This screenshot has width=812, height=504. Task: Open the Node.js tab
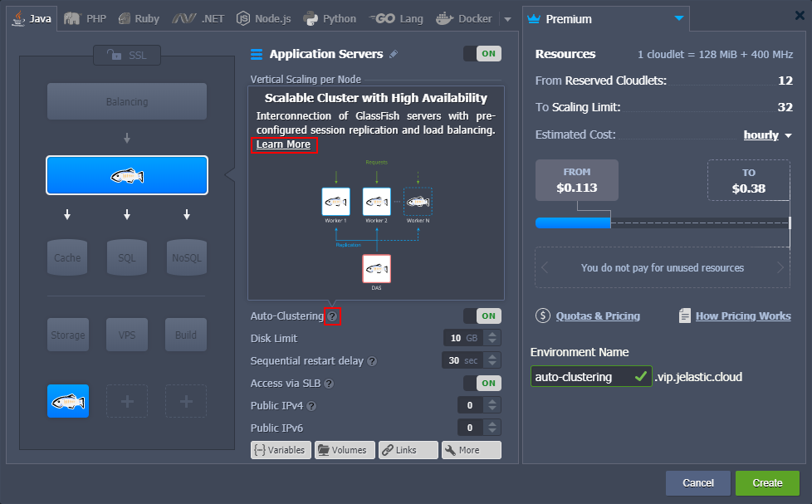pos(263,19)
